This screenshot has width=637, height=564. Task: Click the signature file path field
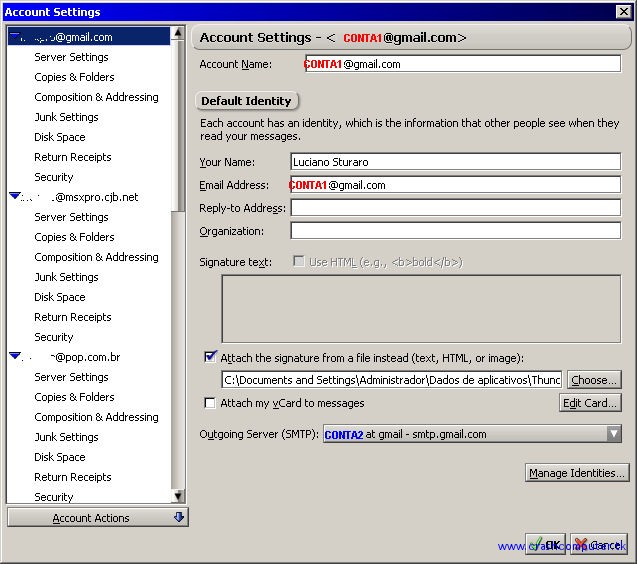[x=392, y=380]
